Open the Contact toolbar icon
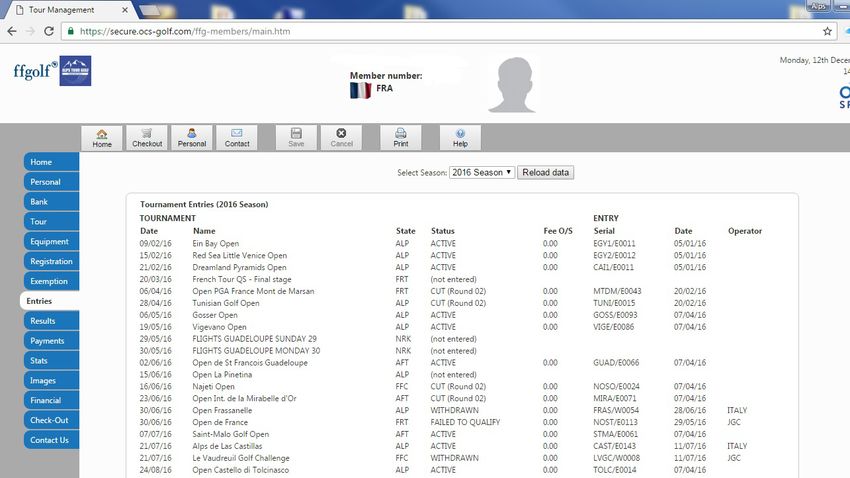This screenshot has height=478, width=850. tap(237, 138)
